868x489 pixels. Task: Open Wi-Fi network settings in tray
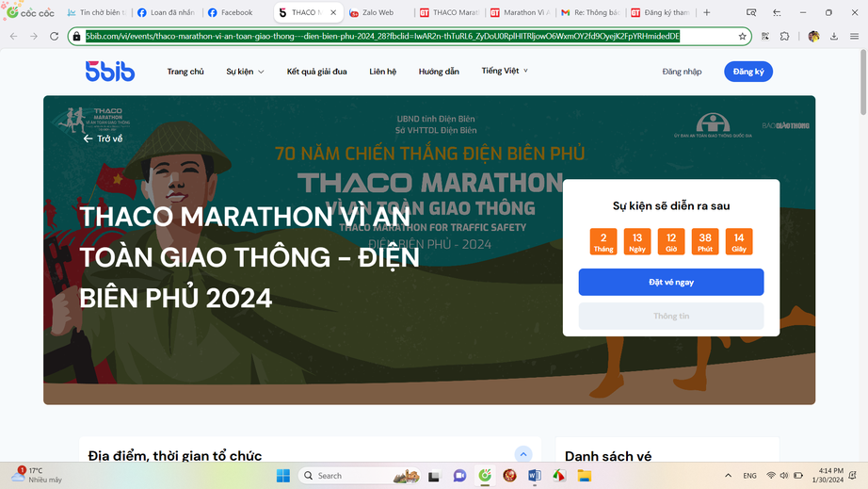tap(771, 475)
